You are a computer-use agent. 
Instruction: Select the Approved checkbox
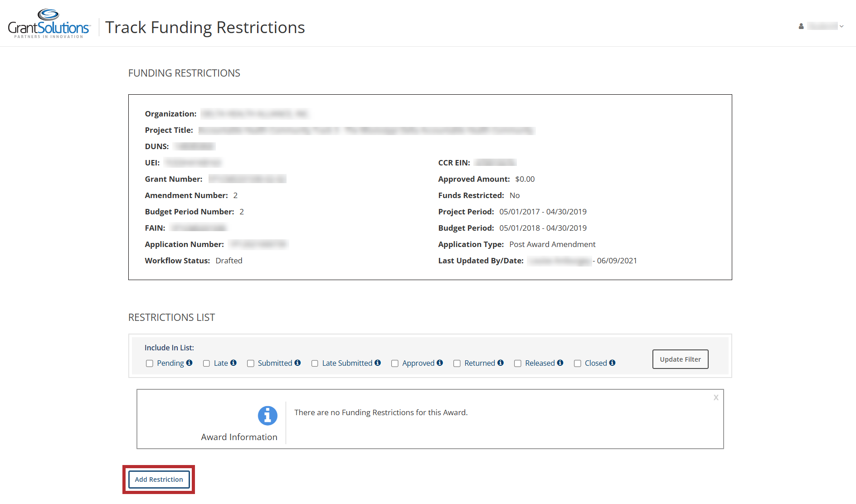point(395,363)
